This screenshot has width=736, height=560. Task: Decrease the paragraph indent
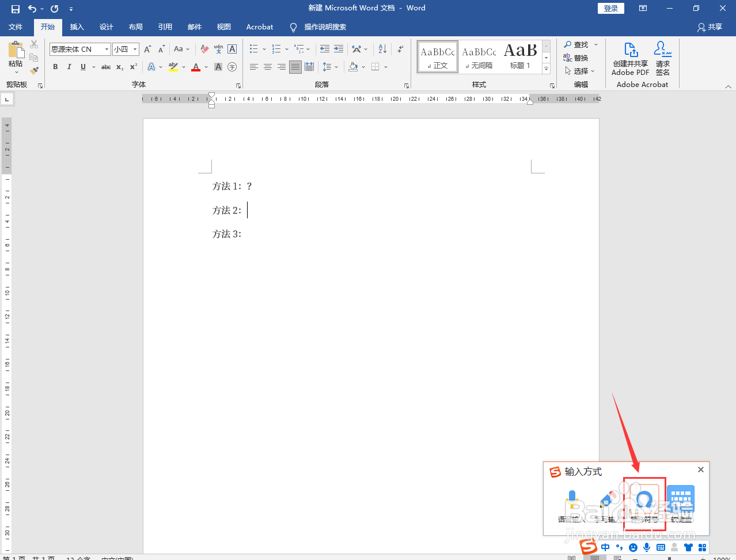(x=325, y=49)
